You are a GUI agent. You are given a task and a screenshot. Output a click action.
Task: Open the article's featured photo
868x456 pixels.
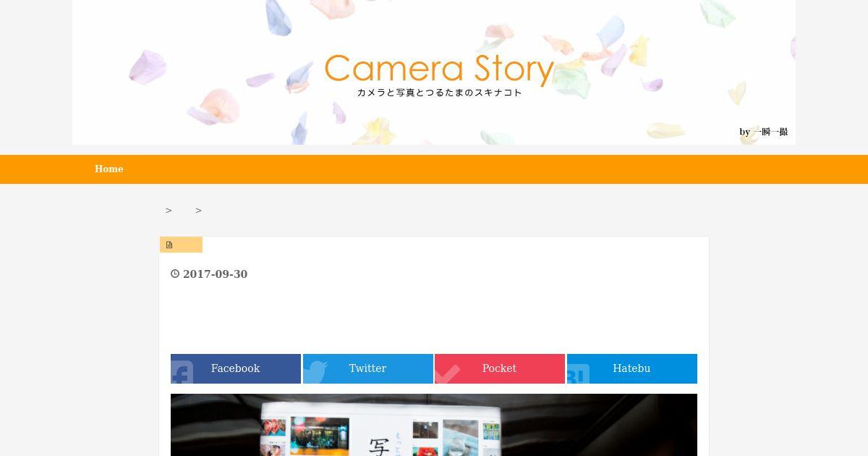[434, 425]
